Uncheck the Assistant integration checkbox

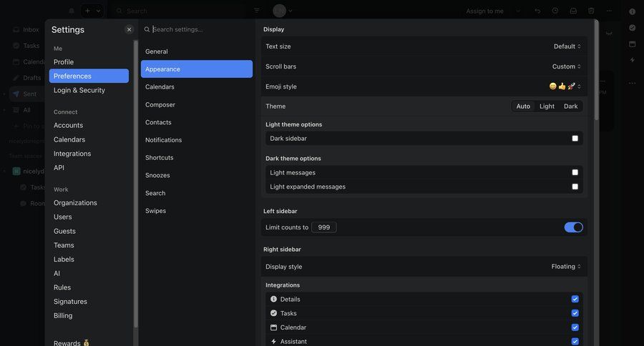575,342
